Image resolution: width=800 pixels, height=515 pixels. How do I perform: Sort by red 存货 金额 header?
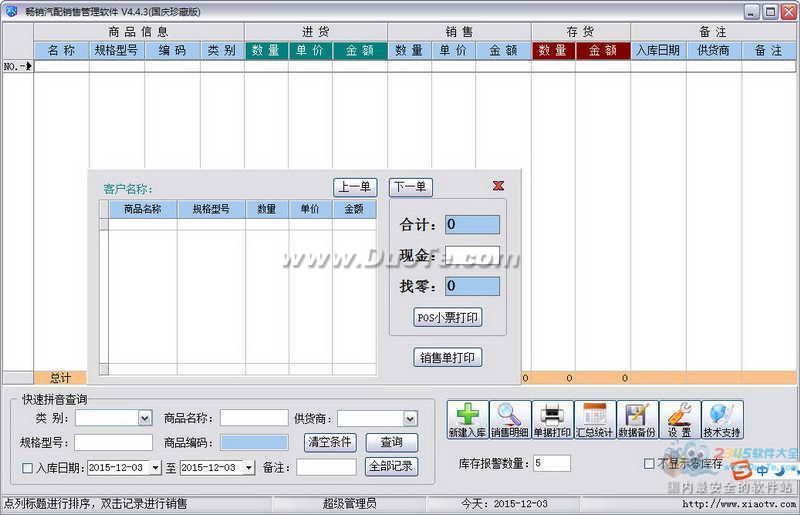(x=603, y=50)
